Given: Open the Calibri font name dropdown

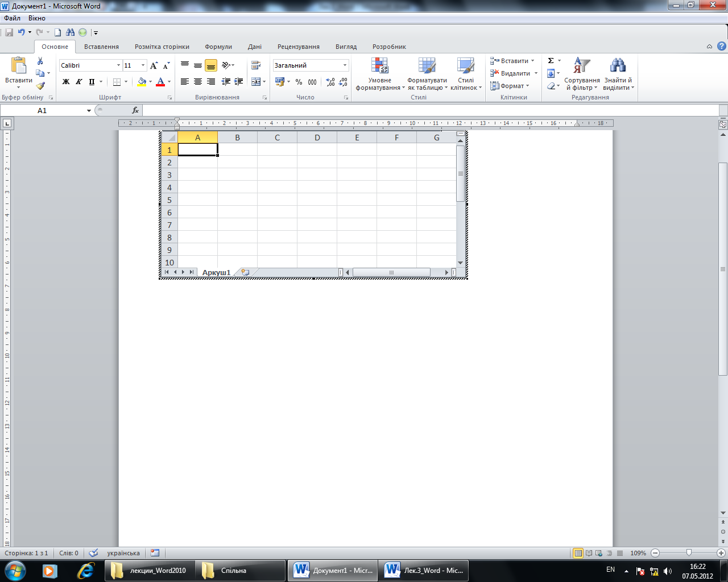Looking at the screenshot, I should tap(118, 65).
